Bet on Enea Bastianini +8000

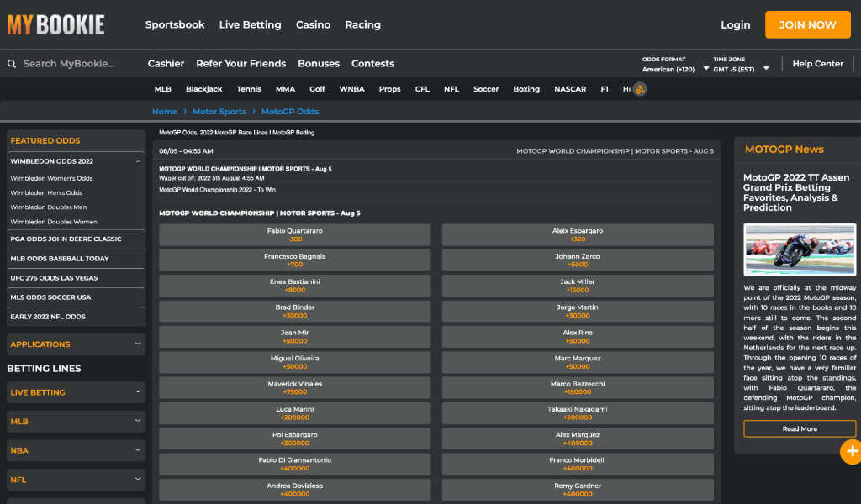pyautogui.click(x=295, y=286)
